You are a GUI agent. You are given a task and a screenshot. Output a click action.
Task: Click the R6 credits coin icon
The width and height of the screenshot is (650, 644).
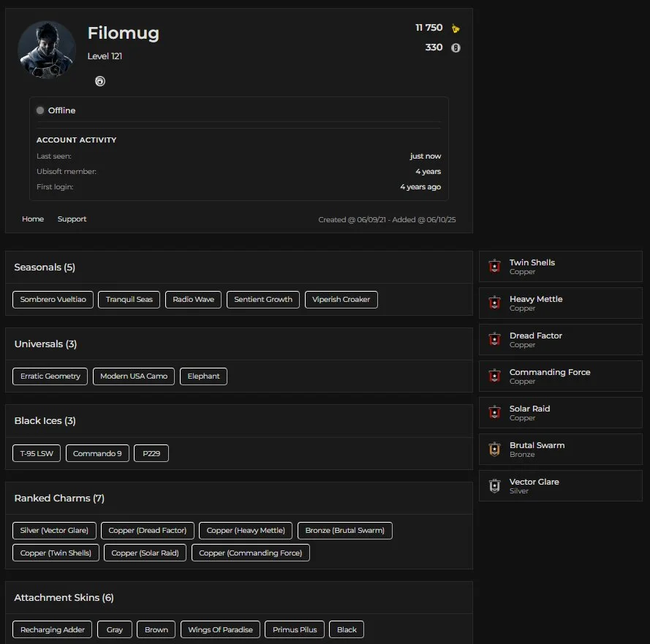point(456,48)
